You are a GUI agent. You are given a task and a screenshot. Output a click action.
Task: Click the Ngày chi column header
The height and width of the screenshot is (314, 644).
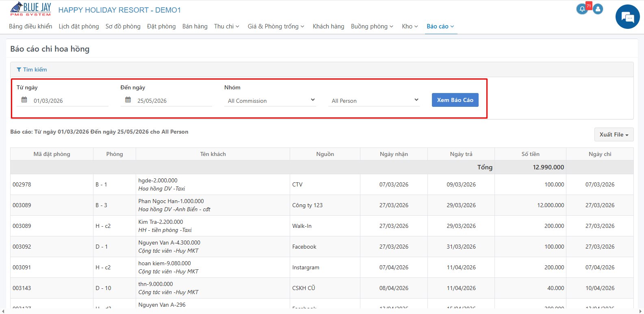pos(600,154)
